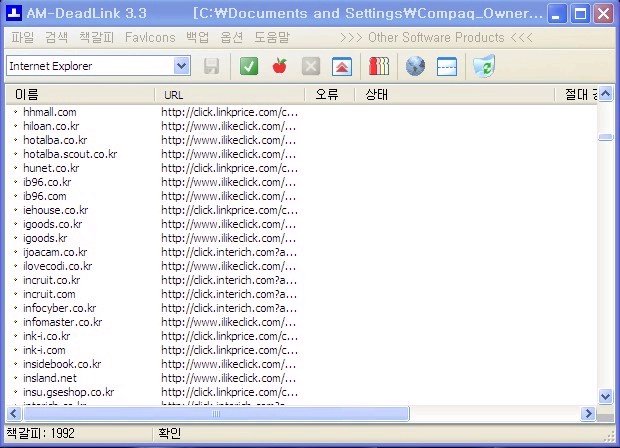Select the hhmall.com bookmark row
The height and width of the screenshot is (448, 620).
(301, 112)
